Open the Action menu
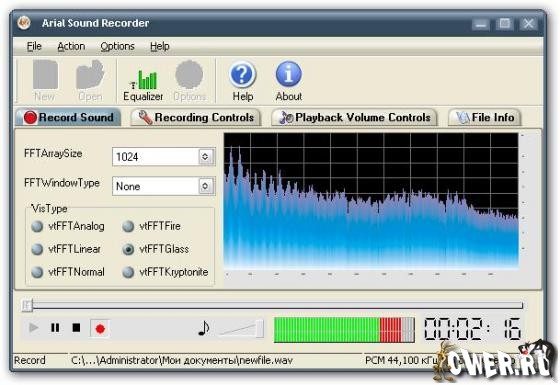The width and height of the screenshot is (560, 385). click(71, 46)
